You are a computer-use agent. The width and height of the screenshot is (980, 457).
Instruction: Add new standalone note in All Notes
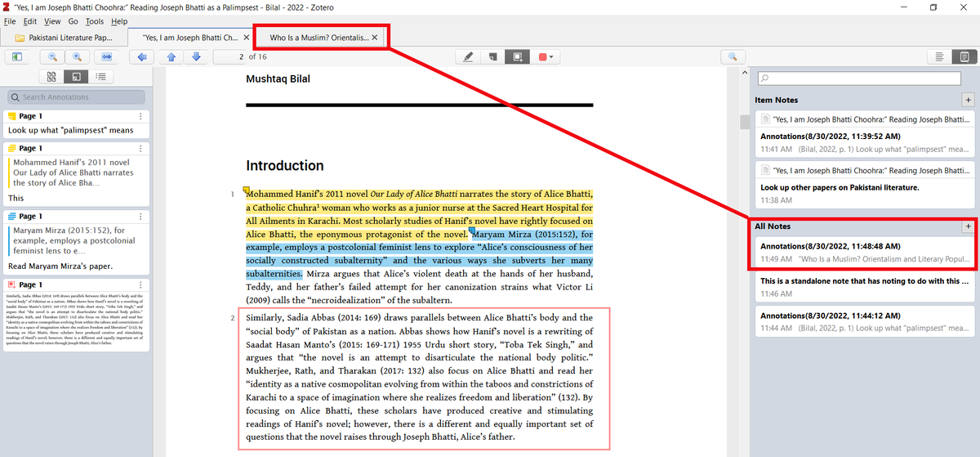click(x=969, y=226)
